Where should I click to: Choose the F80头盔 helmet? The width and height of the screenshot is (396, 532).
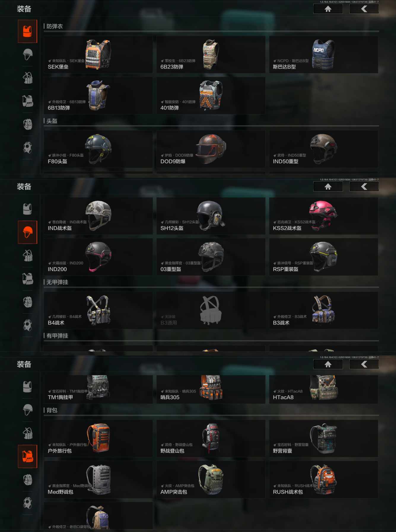(98, 149)
